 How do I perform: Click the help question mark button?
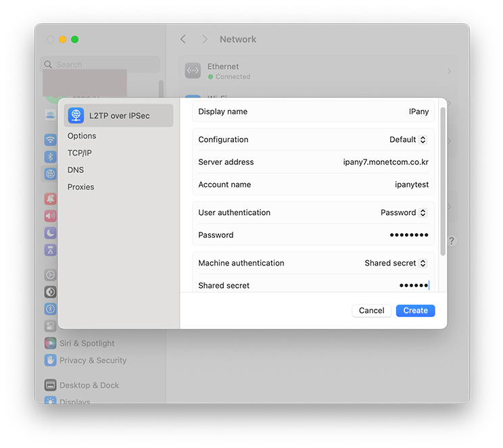click(452, 241)
